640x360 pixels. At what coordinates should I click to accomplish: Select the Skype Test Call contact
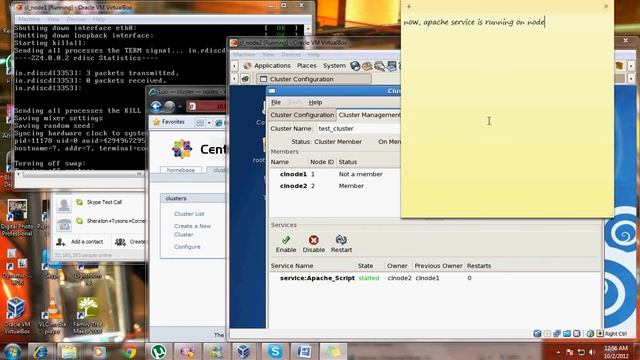100,202
